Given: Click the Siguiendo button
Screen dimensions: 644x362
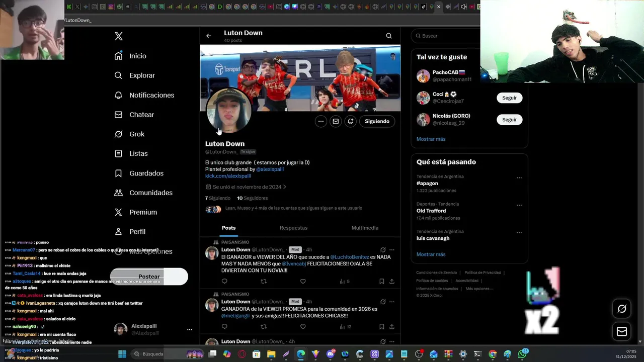Looking at the screenshot, I should [377, 121].
